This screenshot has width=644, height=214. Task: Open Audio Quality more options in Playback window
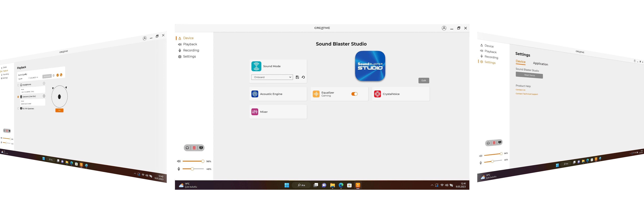coord(54,75)
